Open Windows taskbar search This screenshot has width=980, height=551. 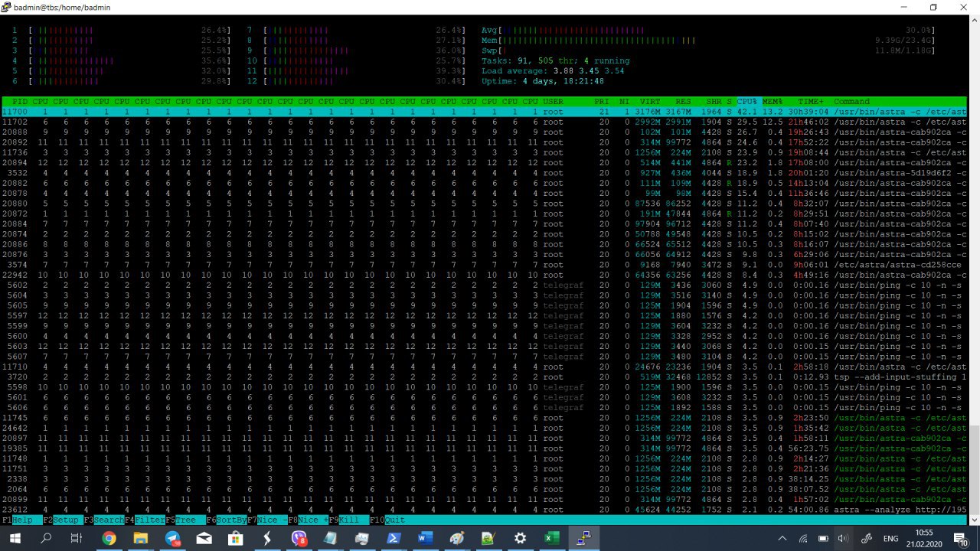coord(45,538)
